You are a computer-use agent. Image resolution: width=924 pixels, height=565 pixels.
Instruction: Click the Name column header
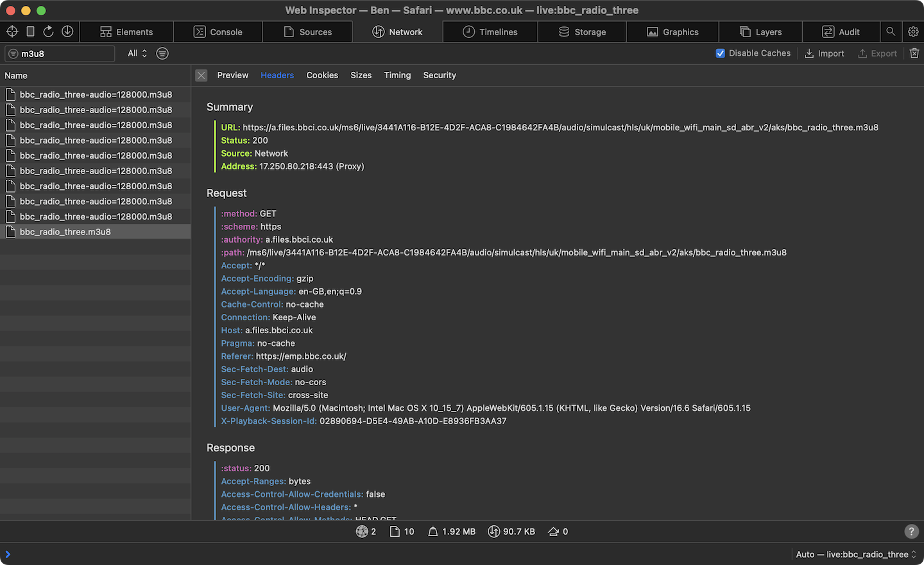pyautogui.click(x=95, y=76)
